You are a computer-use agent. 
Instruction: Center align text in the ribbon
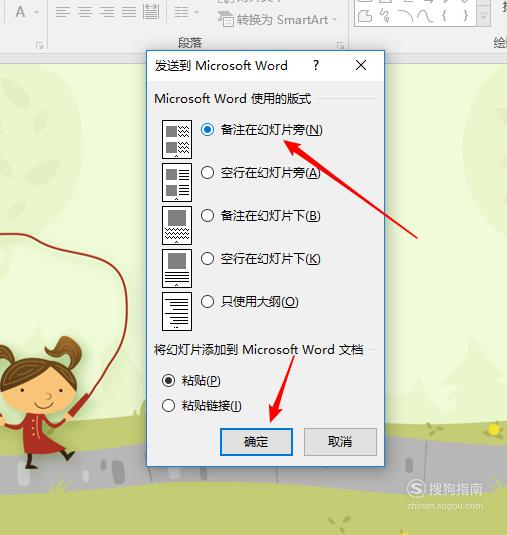click(x=85, y=12)
